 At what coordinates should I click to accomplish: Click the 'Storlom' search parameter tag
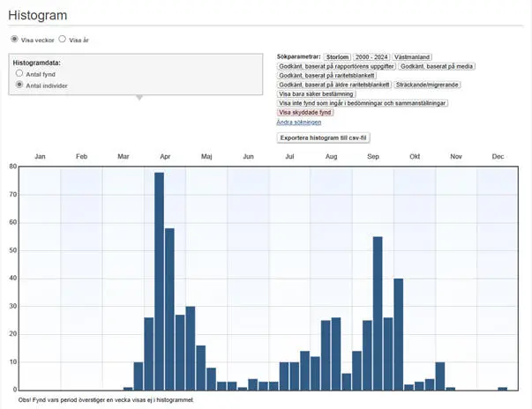click(337, 56)
